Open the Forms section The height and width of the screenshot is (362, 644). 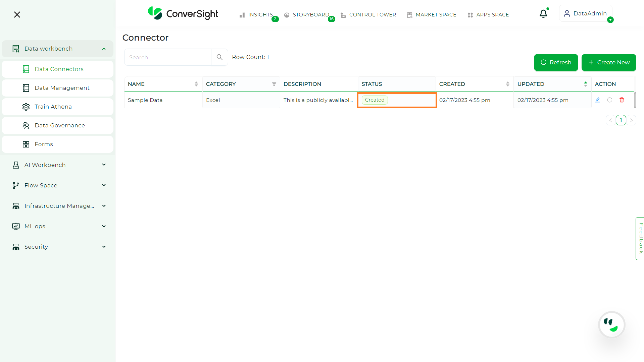click(44, 144)
